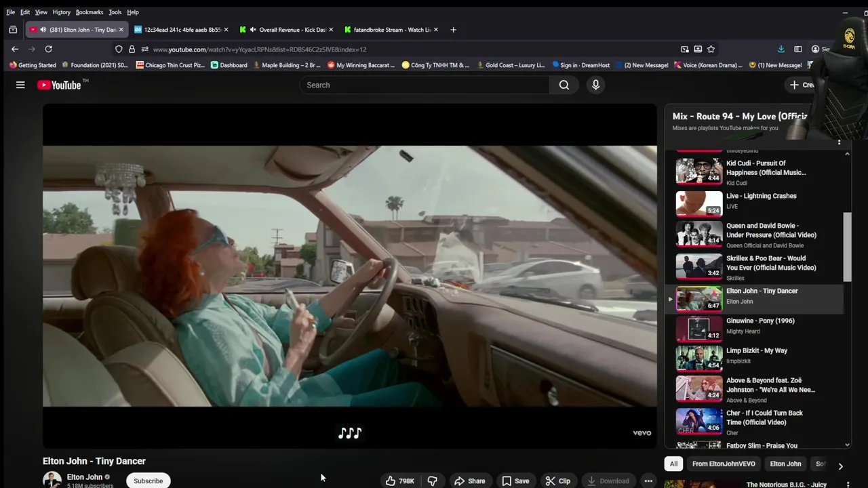868x488 pixels.
Task: Save the video to a playlist
Action: [x=515, y=481]
